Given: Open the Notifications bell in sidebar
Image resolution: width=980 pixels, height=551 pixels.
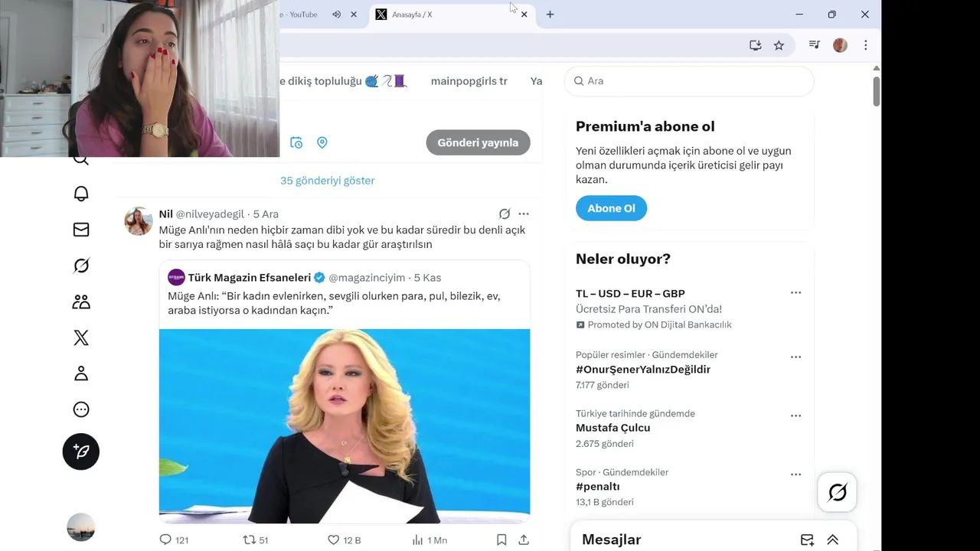Looking at the screenshot, I should [x=81, y=194].
